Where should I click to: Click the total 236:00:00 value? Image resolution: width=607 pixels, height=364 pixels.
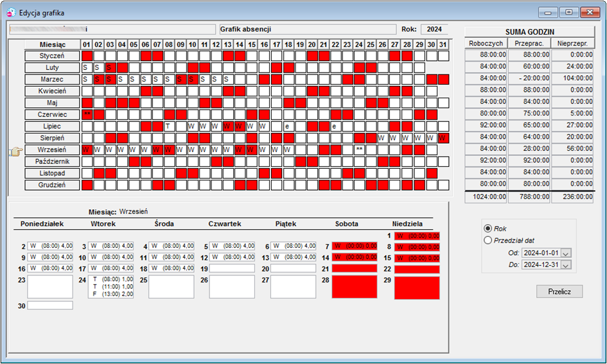click(572, 197)
